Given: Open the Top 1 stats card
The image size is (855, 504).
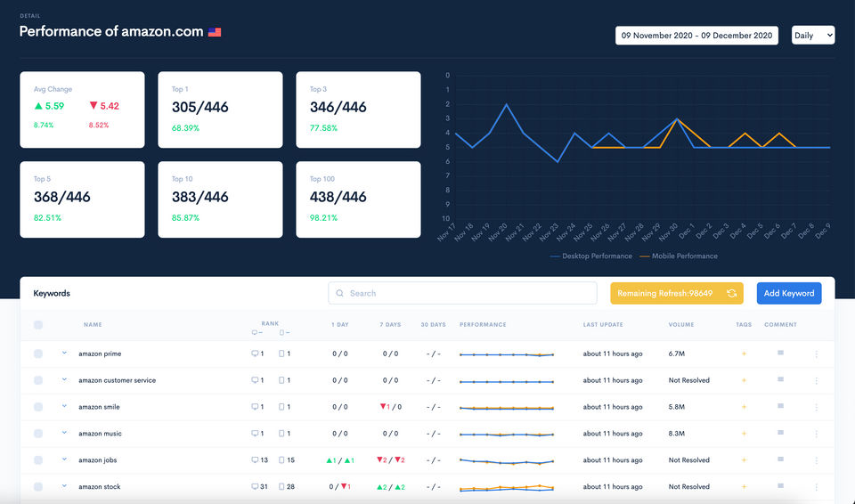Looking at the screenshot, I should (220, 110).
